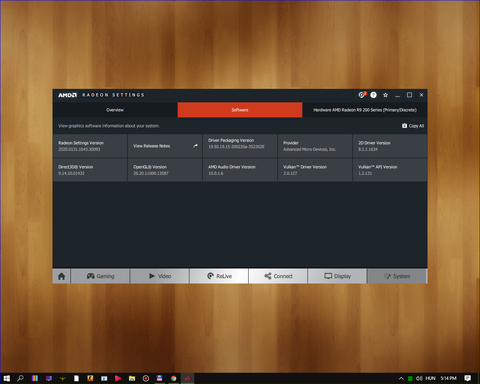Open the Action Center notification icon
Screen dimensions: 480x384
click(x=468, y=378)
